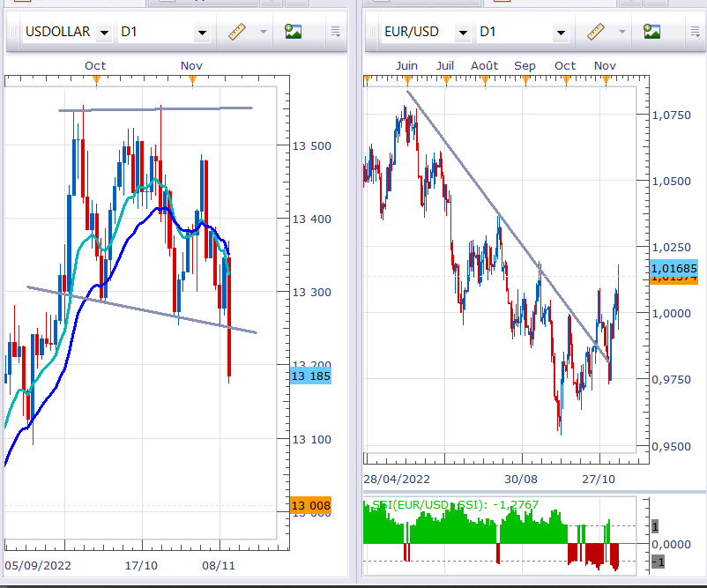Click the snapshot image icon on USDOLLAR chart
This screenshot has width=707, height=588.
(x=293, y=33)
